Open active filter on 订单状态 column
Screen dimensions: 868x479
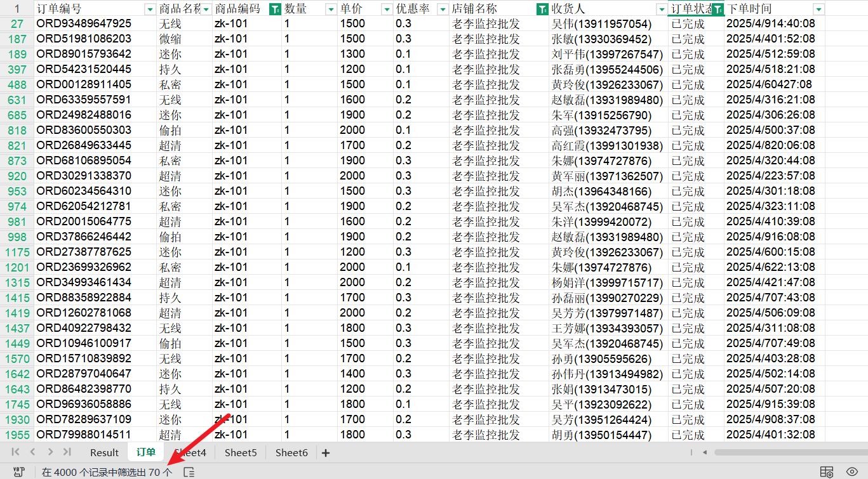[x=718, y=9]
